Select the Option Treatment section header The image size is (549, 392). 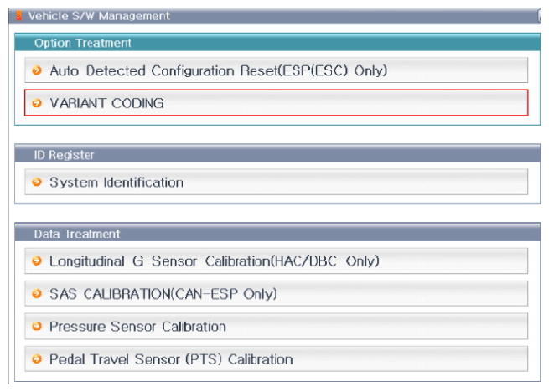point(83,43)
